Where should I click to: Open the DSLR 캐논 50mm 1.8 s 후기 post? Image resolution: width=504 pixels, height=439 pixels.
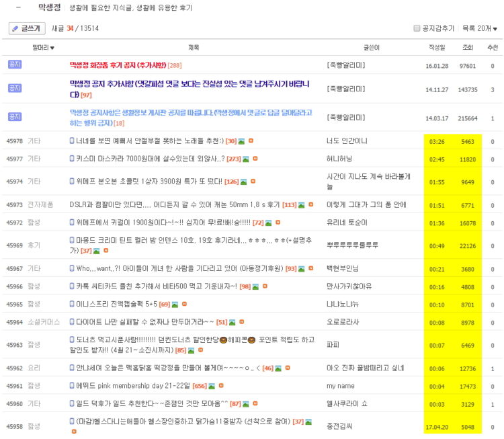(175, 204)
